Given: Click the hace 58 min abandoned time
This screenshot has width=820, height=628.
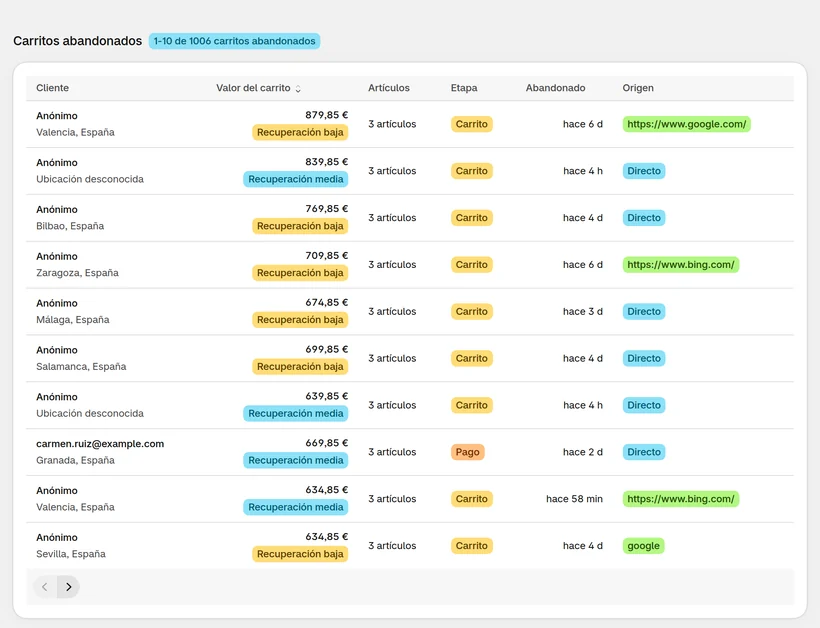Looking at the screenshot, I should pos(574,499).
